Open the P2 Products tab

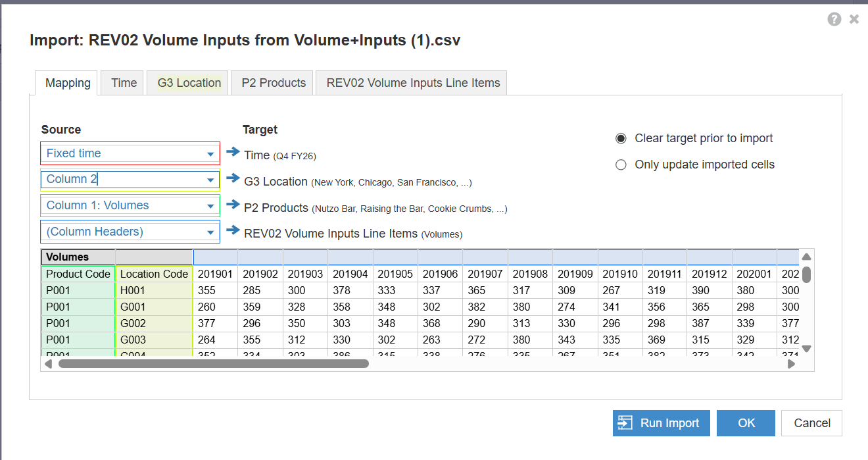(272, 83)
